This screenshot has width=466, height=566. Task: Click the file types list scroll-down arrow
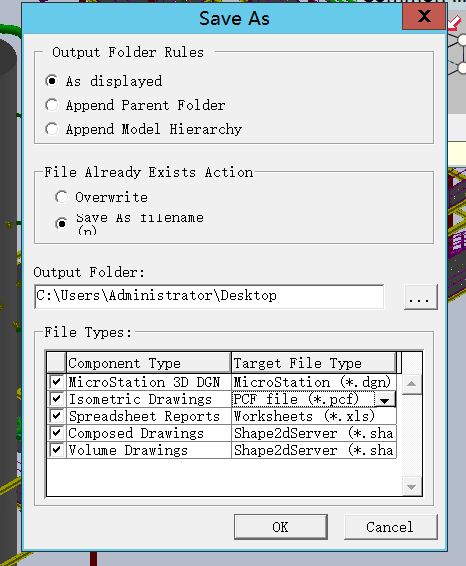[411, 487]
